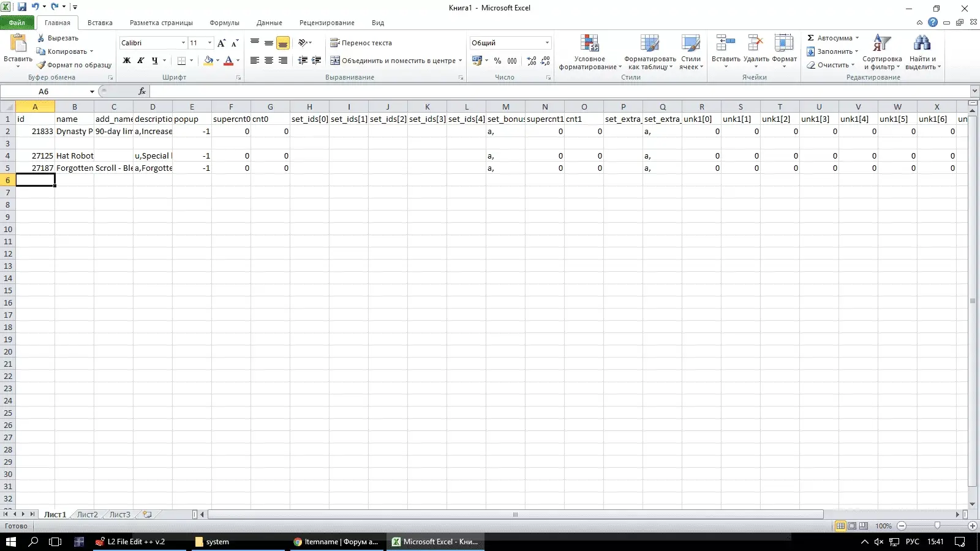Click the text orientation icon
980x551 pixels.
coord(303,43)
